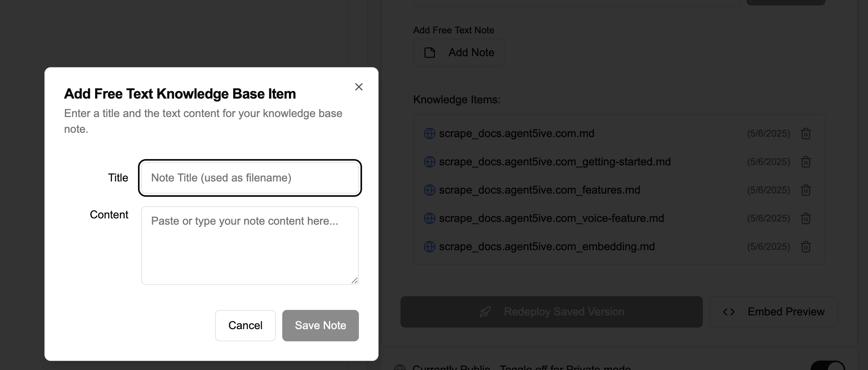The width and height of the screenshot is (868, 370).
Task: Click the Note Title input field
Action: click(x=250, y=178)
